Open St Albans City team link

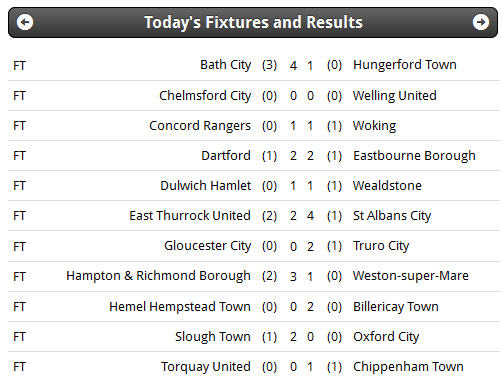click(x=392, y=216)
